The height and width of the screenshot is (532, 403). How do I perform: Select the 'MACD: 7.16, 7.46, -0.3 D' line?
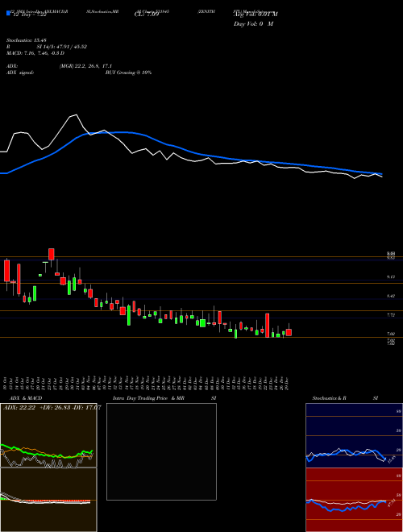tap(35, 53)
